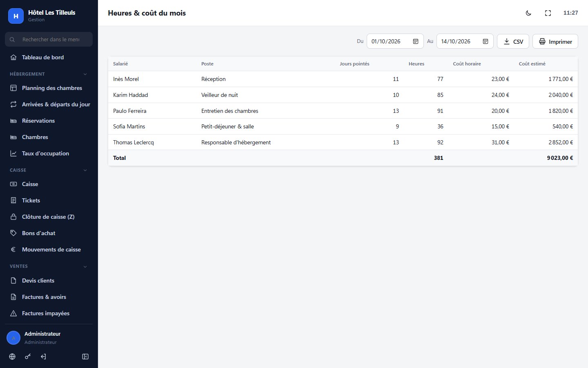The height and width of the screenshot is (368, 588).
Task: Open the calendar picker for the end date
Action: click(x=486, y=41)
